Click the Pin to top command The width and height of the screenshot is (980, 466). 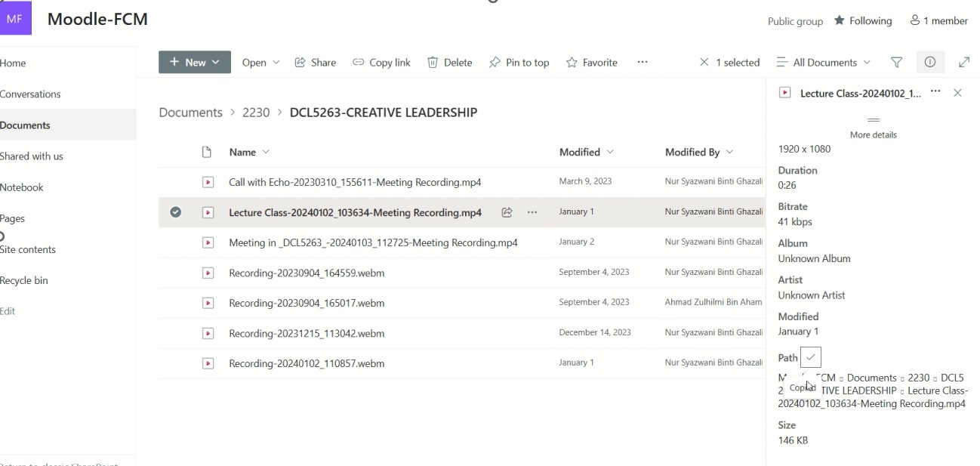tap(519, 63)
